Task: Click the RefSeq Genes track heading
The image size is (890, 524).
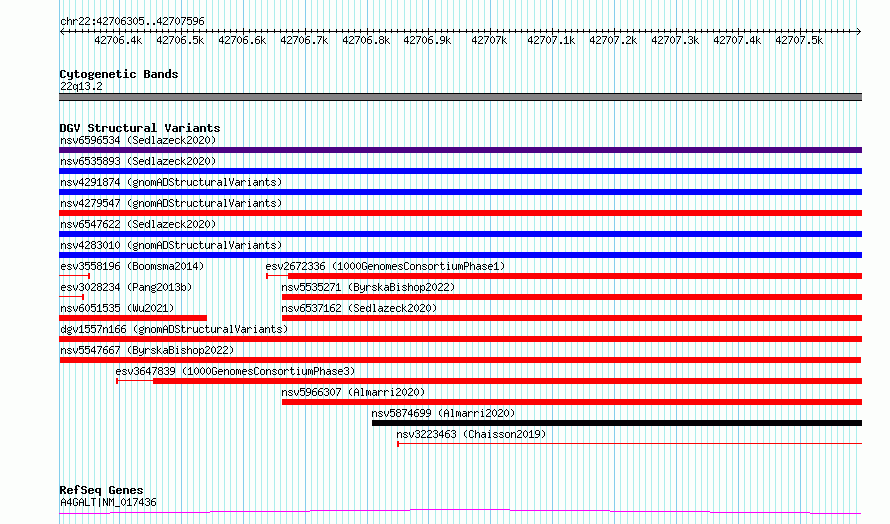Action: coord(101,490)
